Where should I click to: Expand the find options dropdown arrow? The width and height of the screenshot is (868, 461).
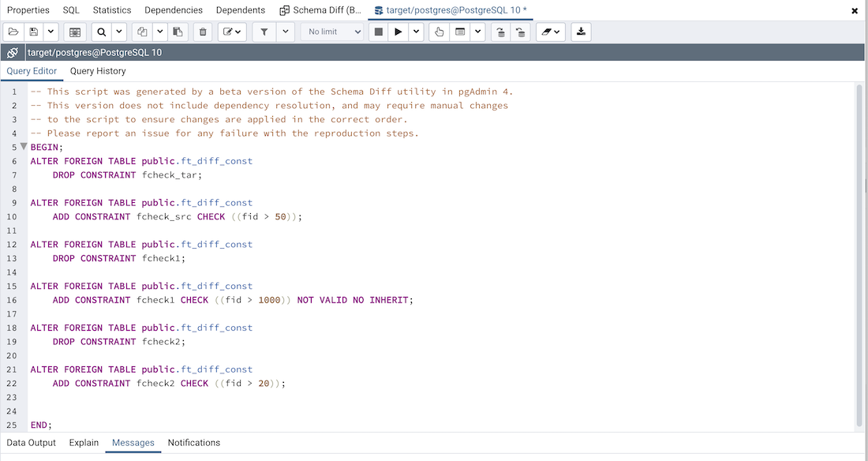click(x=119, y=32)
